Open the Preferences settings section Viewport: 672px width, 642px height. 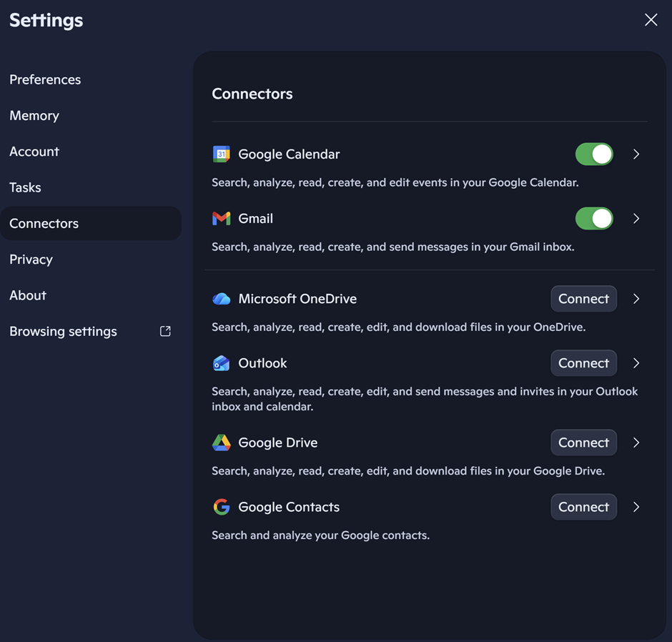[45, 79]
